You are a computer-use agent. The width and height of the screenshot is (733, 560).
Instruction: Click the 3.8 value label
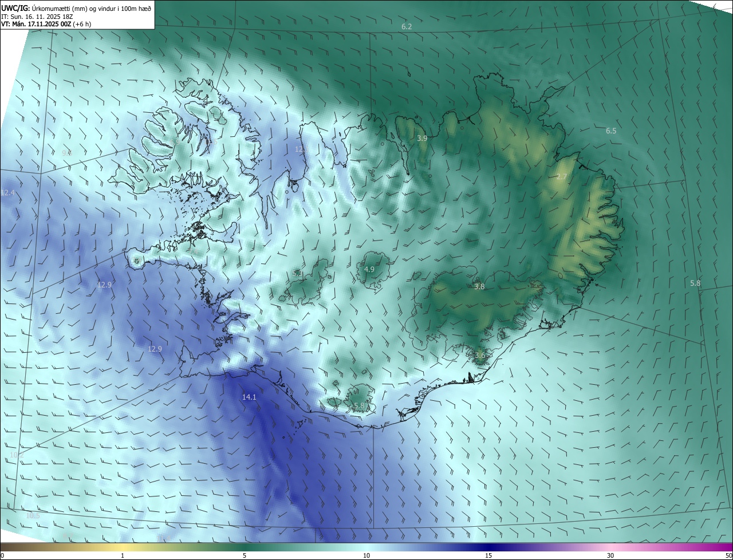coord(480,286)
